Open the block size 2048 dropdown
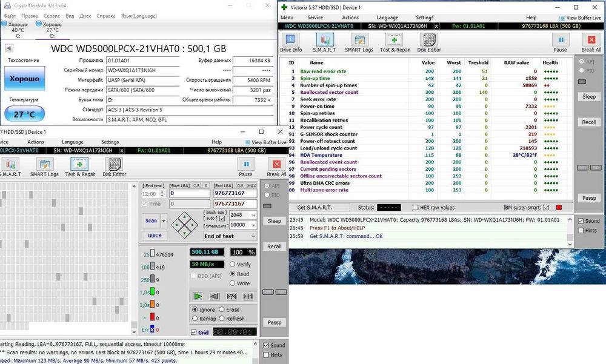The width and height of the screenshot is (606, 364). (x=253, y=215)
